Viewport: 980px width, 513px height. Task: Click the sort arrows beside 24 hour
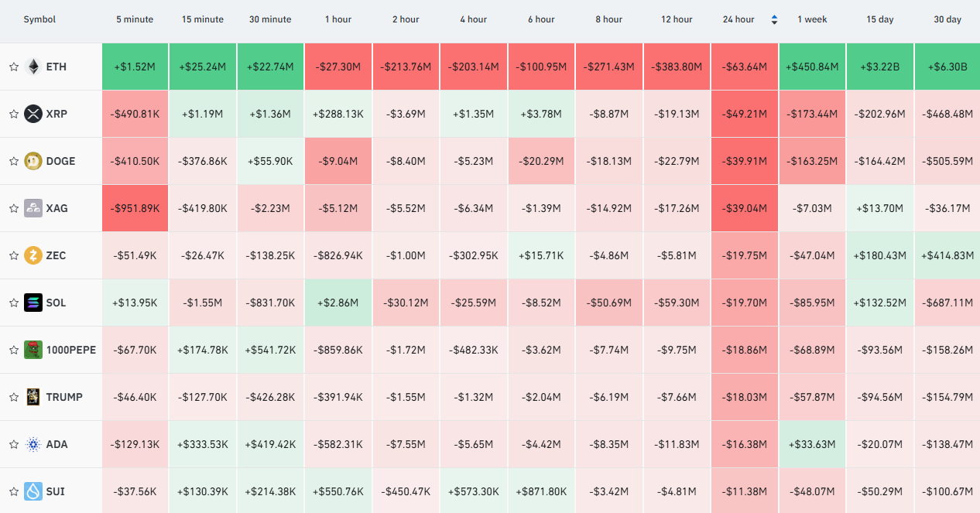(x=774, y=19)
